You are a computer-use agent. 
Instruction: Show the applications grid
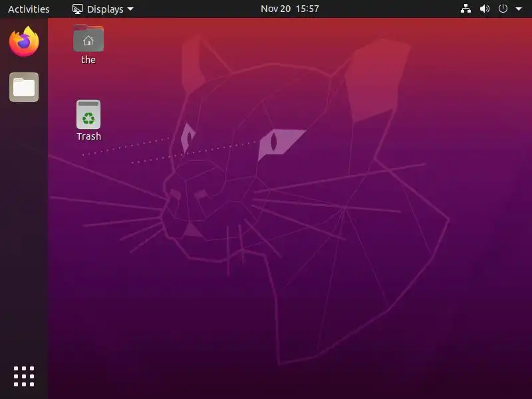[x=24, y=376]
